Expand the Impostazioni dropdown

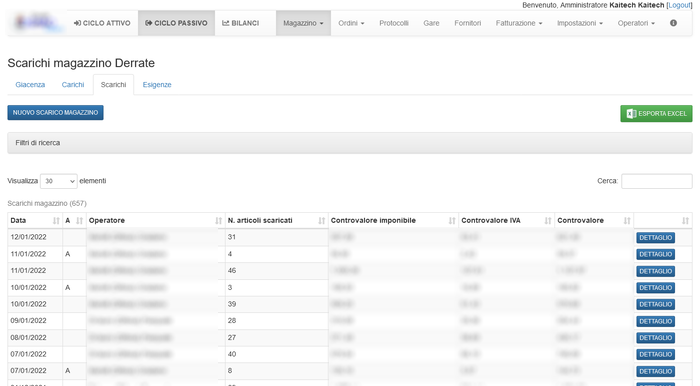pos(580,23)
